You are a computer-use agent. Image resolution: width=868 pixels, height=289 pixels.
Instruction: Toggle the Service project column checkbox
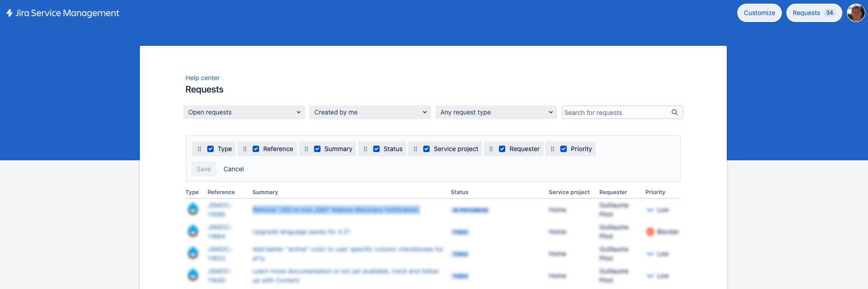point(426,149)
